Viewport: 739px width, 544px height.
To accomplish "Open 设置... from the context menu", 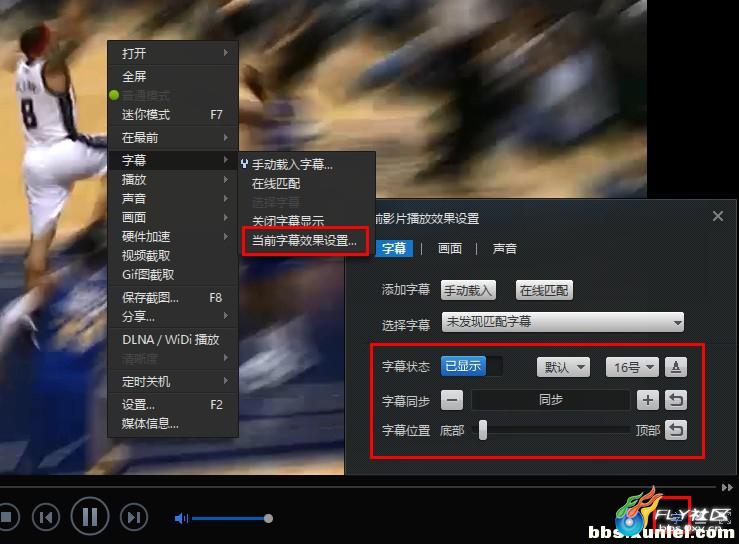I will click(173, 404).
